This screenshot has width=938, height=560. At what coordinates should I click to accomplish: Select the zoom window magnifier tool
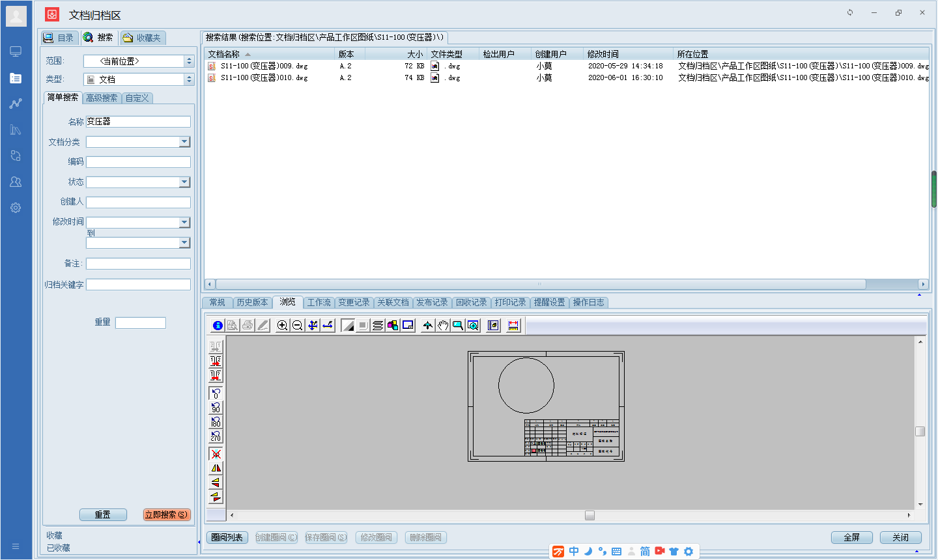click(x=458, y=326)
